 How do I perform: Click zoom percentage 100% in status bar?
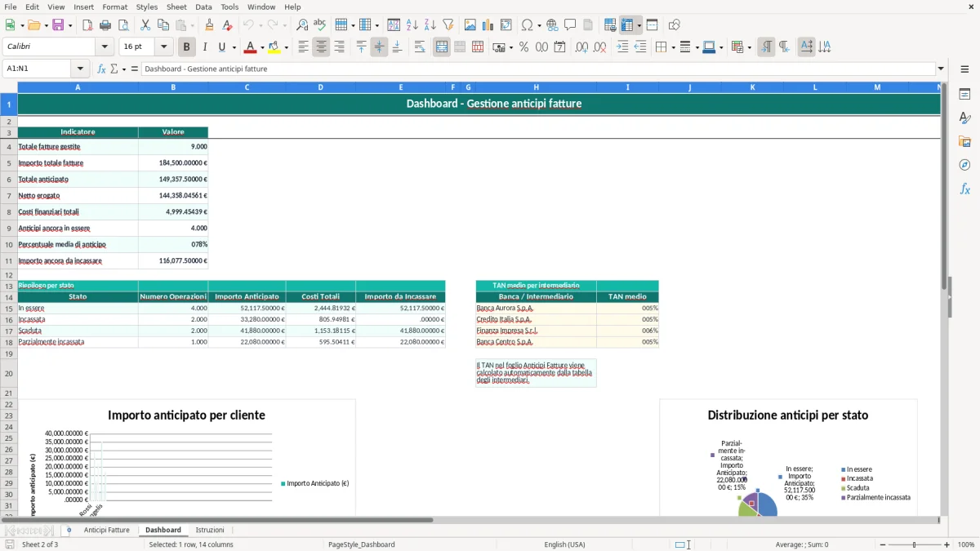pyautogui.click(x=966, y=544)
